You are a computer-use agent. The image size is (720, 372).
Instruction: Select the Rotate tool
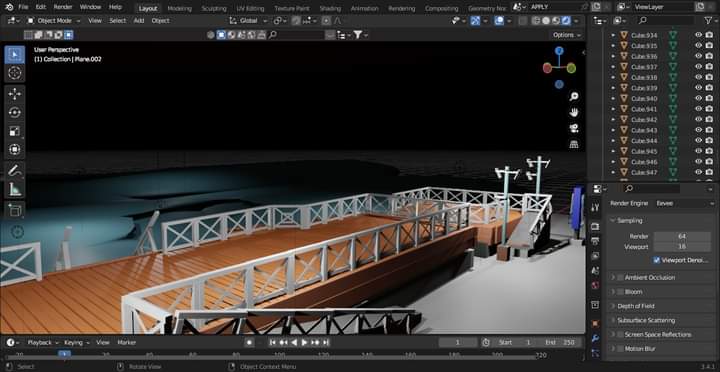point(15,112)
